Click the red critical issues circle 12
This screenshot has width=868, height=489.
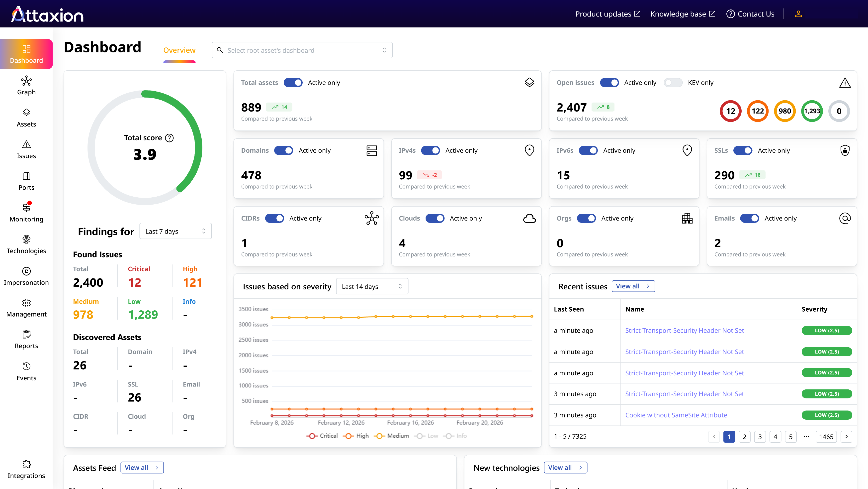point(731,111)
